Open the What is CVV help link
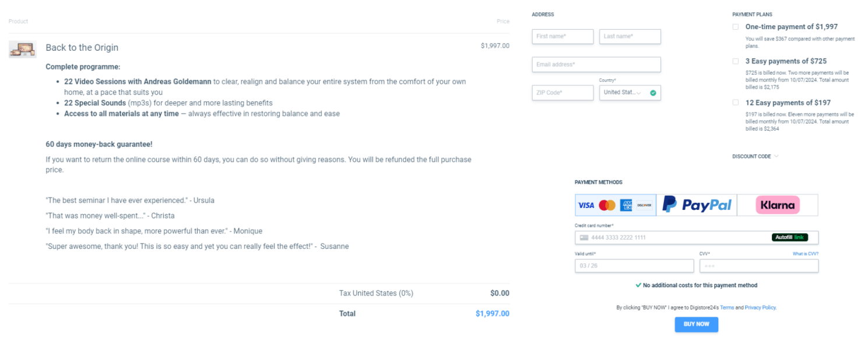The width and height of the screenshot is (868, 338). (805, 254)
